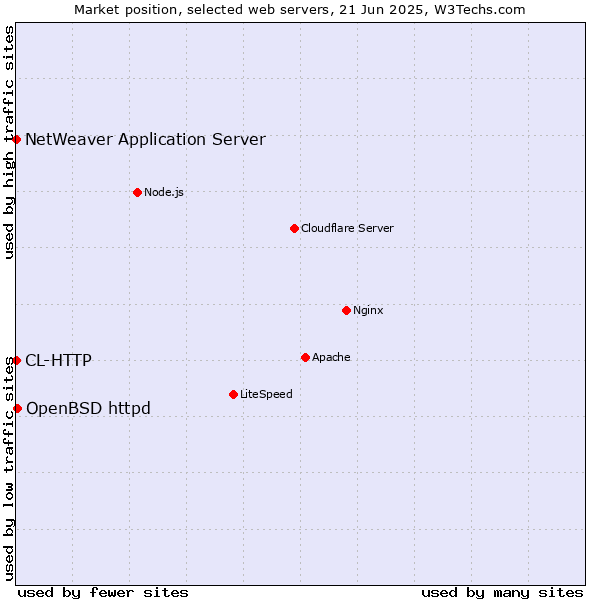
Task: Click the chart title 'Market position, selected web servers'
Action: coord(203,10)
